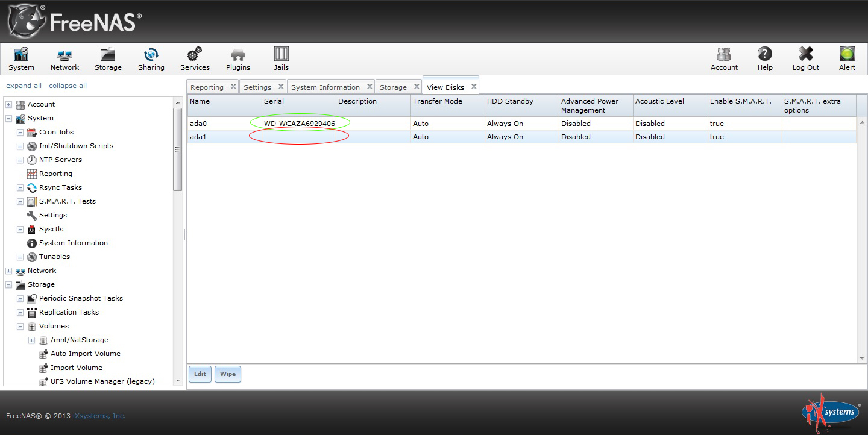Select Rsync Tasks icon in tree
Screen dimensions: 868x435
click(32, 187)
